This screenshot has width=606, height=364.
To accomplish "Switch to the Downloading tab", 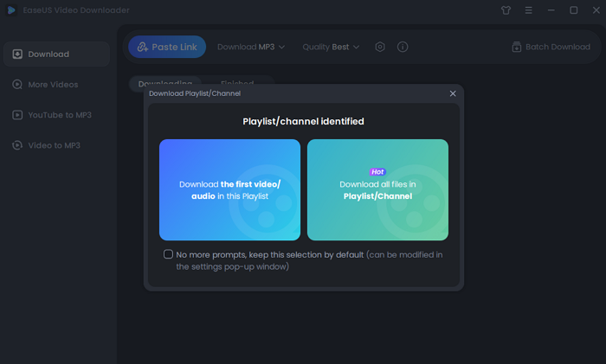I will pos(164,81).
